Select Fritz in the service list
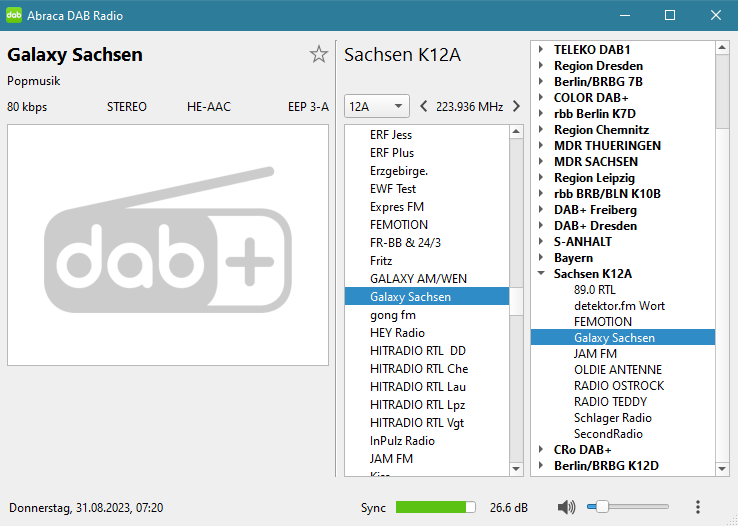This screenshot has width=738, height=526. [x=381, y=260]
